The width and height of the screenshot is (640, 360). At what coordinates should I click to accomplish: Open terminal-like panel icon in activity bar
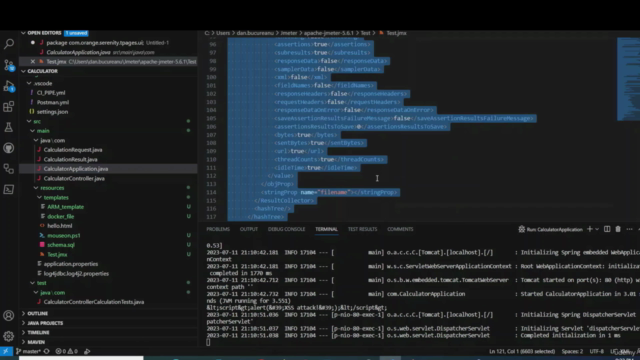pyautogui.click(x=9, y=189)
